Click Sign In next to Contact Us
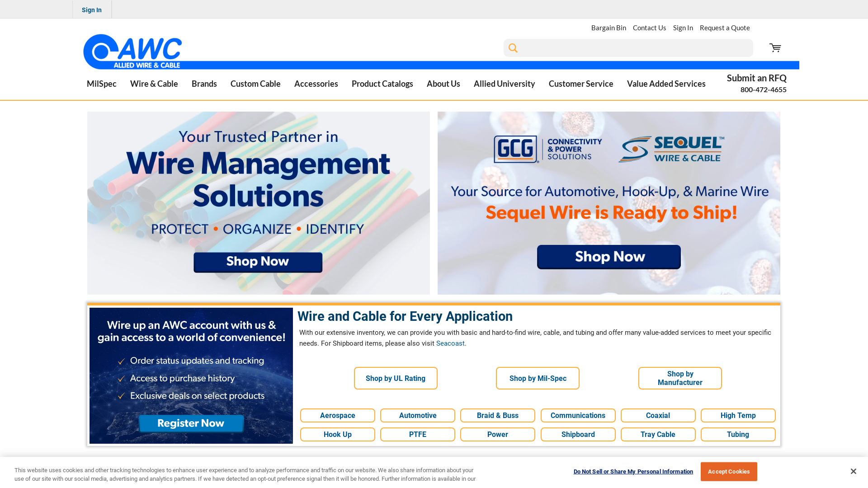Image resolution: width=868 pixels, height=488 pixels. click(x=683, y=28)
